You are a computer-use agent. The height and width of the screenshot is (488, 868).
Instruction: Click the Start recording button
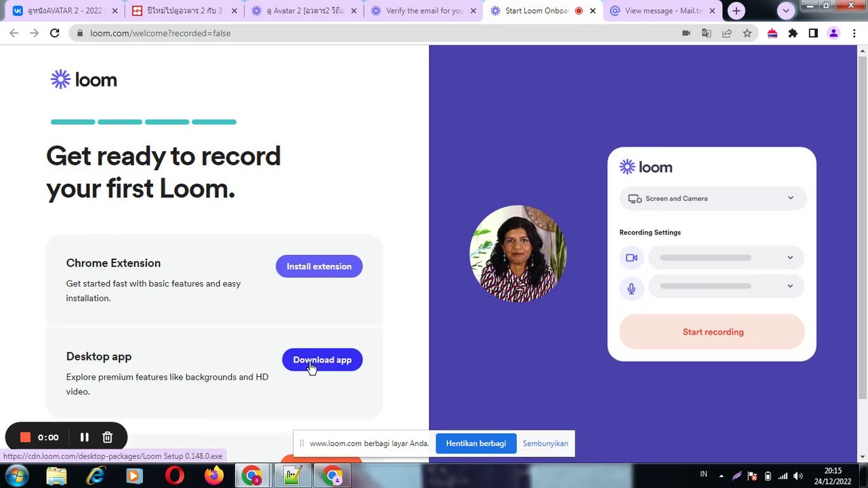pos(712,332)
